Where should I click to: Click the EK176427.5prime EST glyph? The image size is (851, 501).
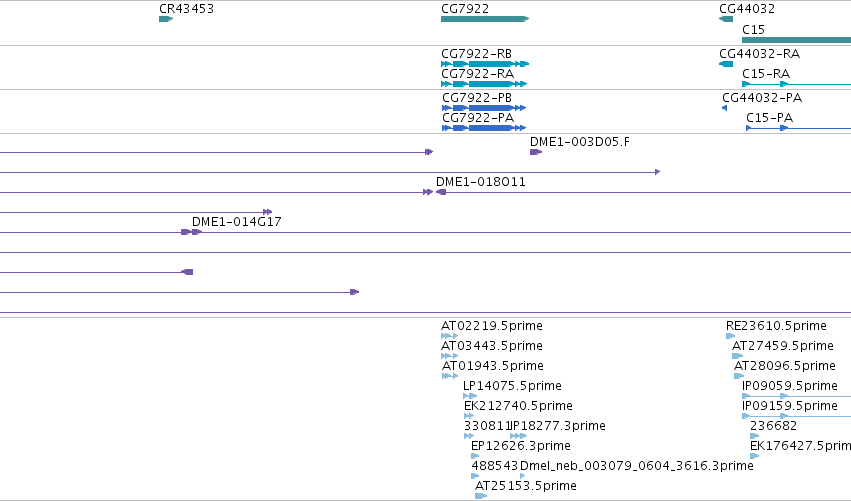(x=754, y=456)
